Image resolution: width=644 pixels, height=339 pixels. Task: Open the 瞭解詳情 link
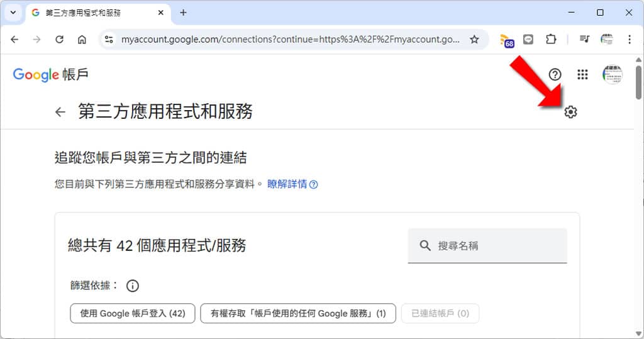pyautogui.click(x=292, y=184)
